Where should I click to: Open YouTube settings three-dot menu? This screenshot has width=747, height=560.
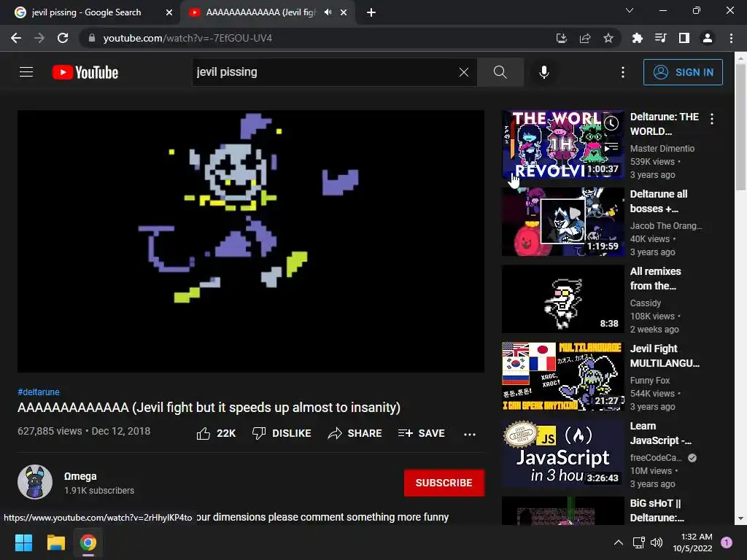[x=623, y=72]
